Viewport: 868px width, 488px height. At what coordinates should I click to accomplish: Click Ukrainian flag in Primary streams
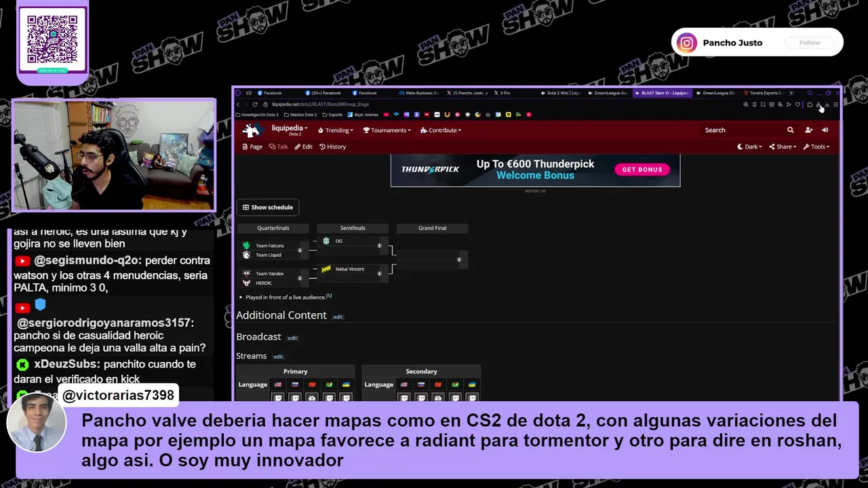tap(346, 385)
